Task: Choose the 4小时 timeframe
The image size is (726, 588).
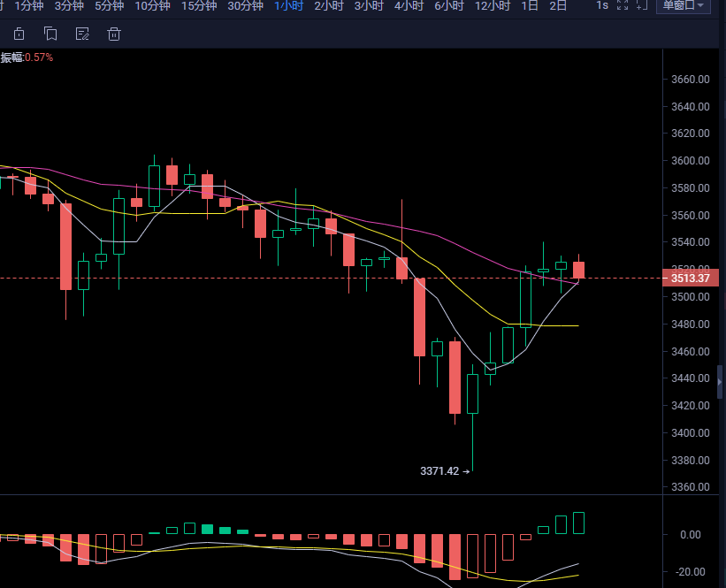Action: tap(409, 5)
